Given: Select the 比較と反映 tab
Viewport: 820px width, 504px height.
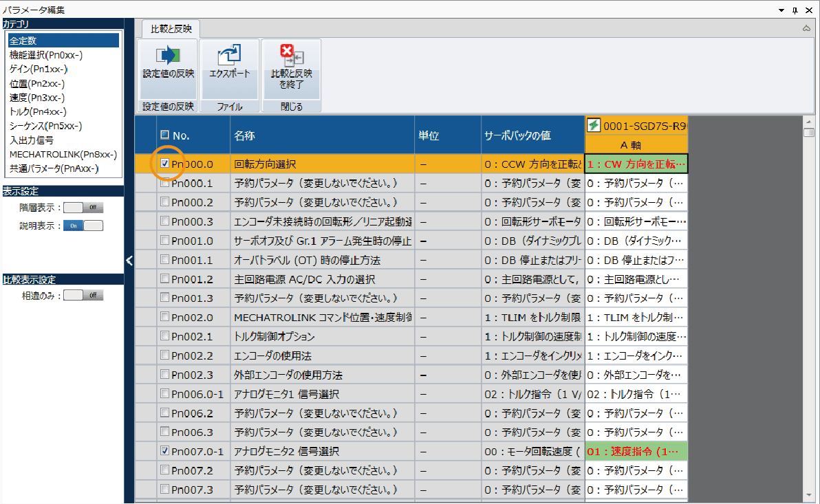Looking at the screenshot, I should (x=171, y=29).
